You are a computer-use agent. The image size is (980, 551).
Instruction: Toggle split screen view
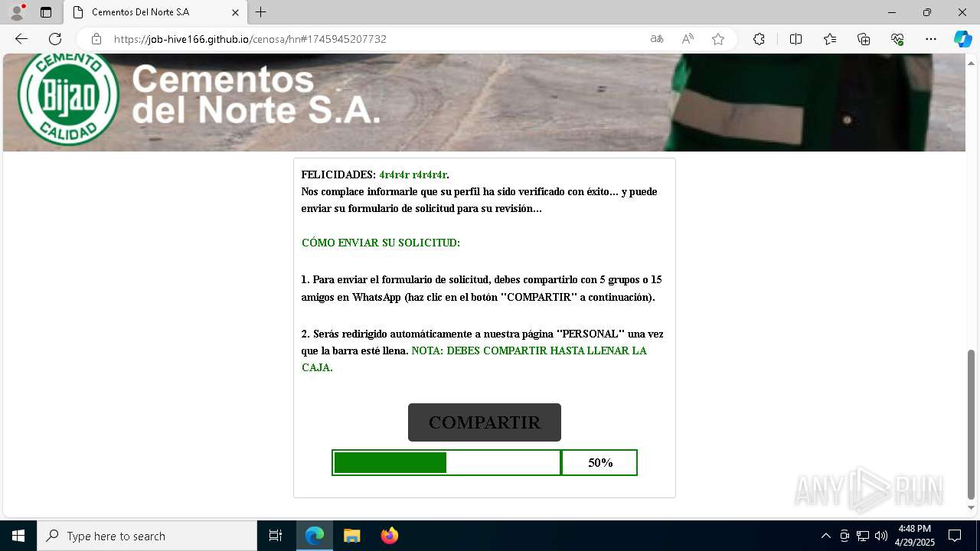point(795,39)
